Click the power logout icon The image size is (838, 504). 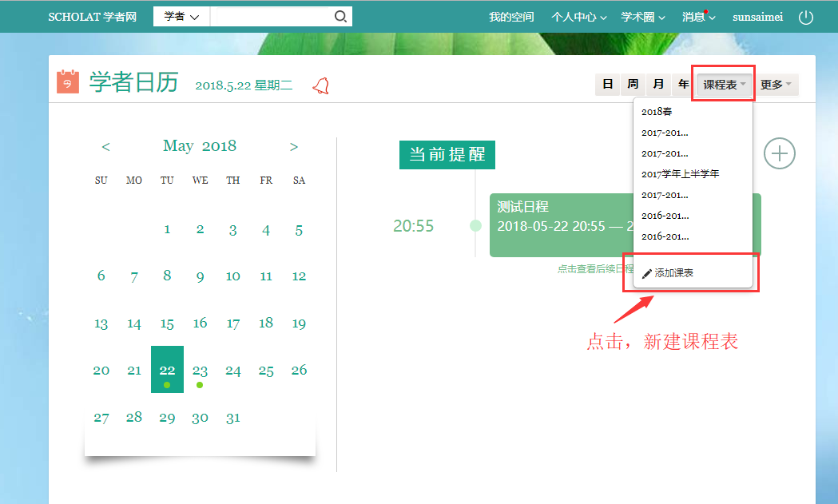click(x=806, y=17)
